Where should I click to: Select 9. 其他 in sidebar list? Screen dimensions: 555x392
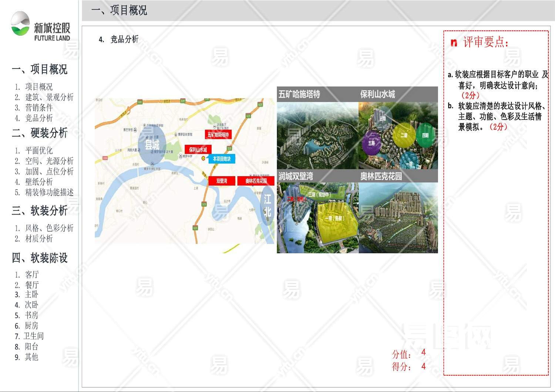[x=27, y=357]
